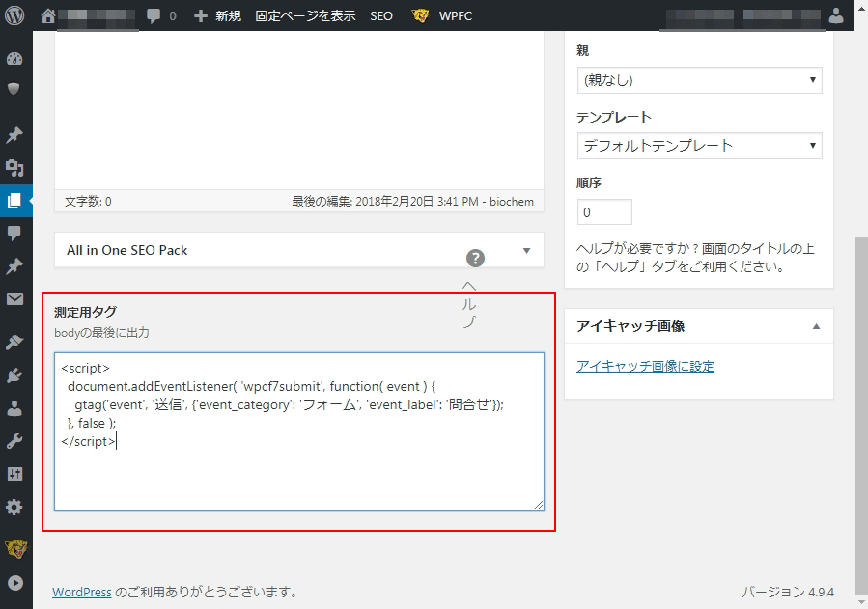Click the バージョン 4.9.4 footer text

pyautogui.click(x=788, y=592)
